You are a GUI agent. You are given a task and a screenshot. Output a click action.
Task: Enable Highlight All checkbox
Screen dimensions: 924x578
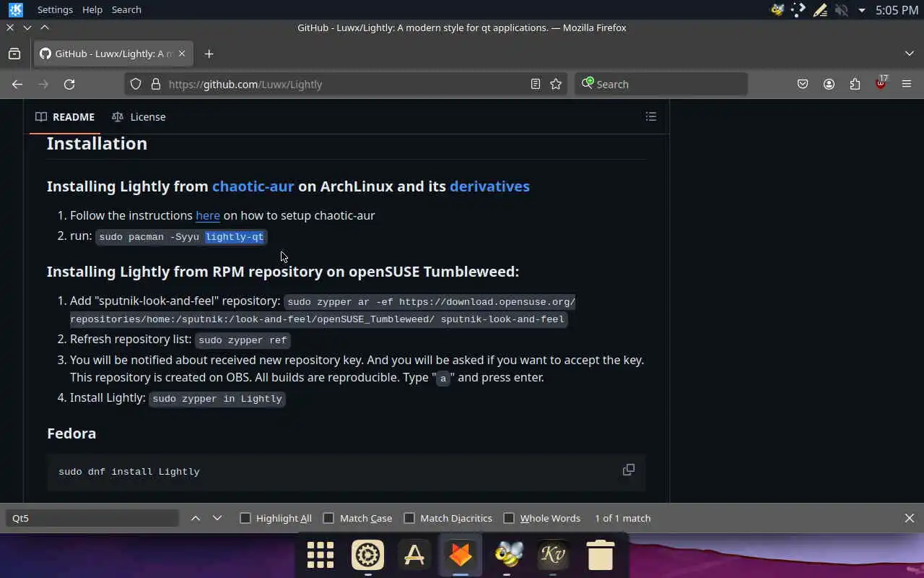click(x=245, y=518)
